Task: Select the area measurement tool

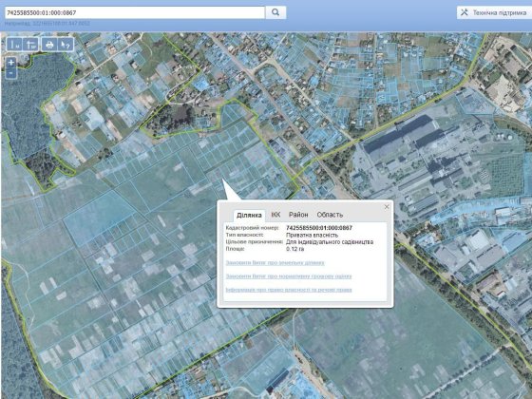Action: 31,45
